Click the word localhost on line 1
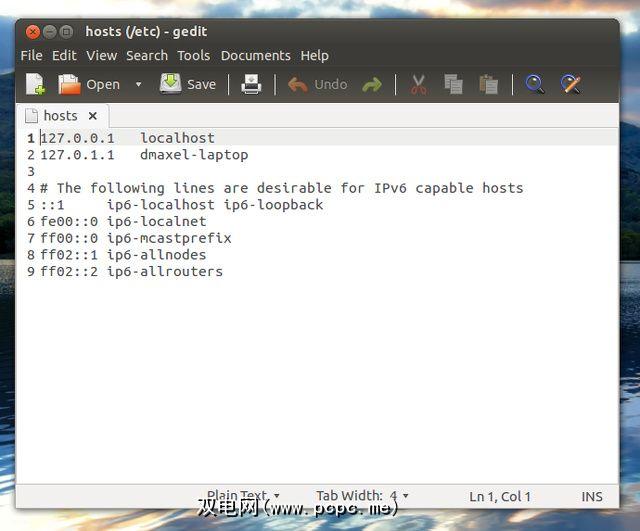 click(178, 138)
